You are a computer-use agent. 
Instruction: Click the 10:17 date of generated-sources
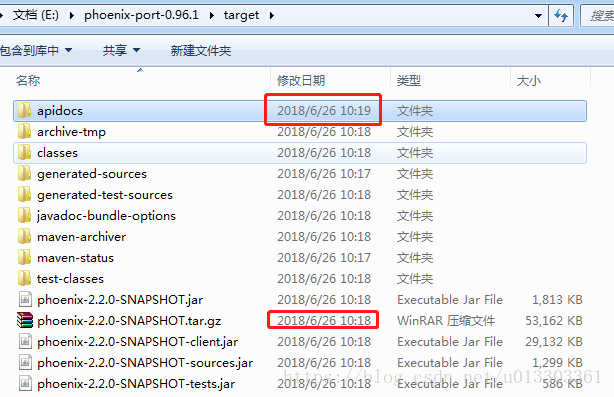[x=324, y=173]
